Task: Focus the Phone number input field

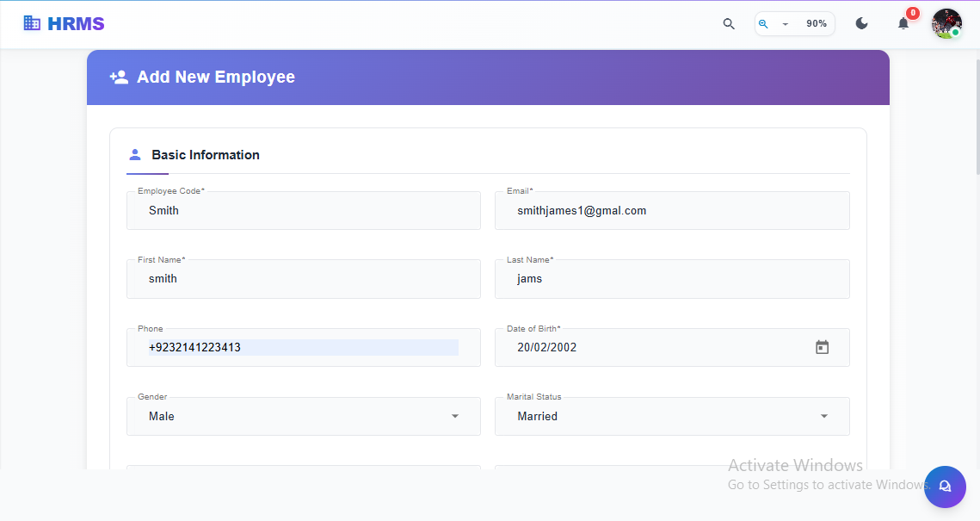Action: click(304, 348)
